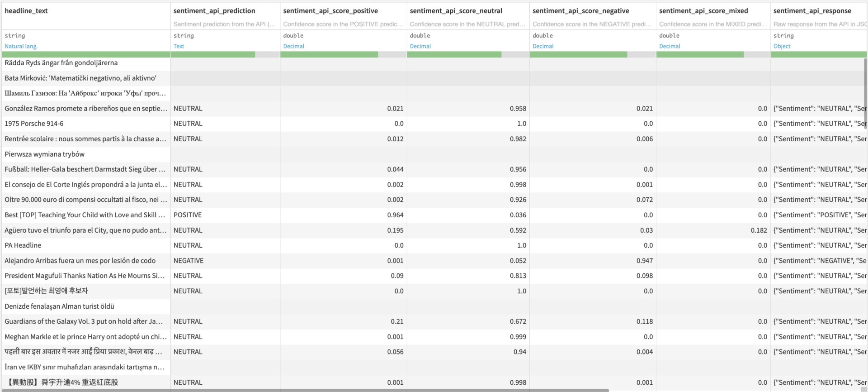Screen dimensions: 868x392
Task: Click the sentiment_api_score_positive column header
Action: (330, 11)
